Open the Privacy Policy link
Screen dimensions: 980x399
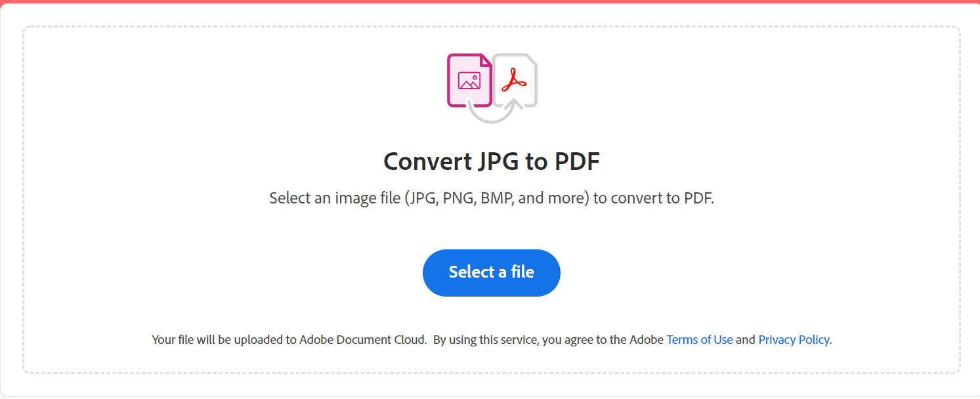[x=794, y=340]
